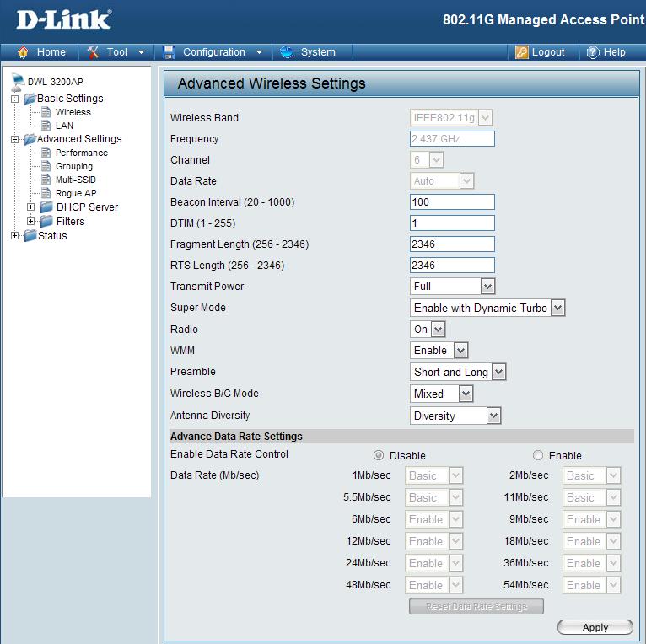The image size is (646, 644).
Task: Click the Filters folder icon
Action: tap(46, 221)
